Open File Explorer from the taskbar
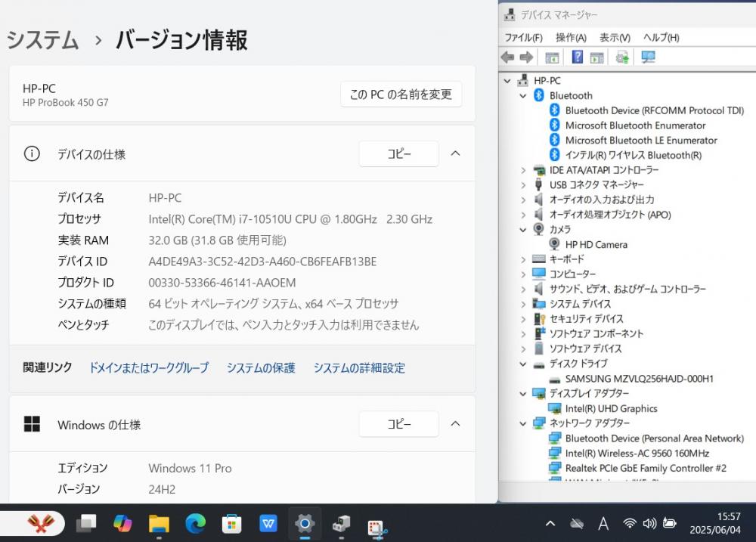Viewport: 756px width, 542px height. point(159,523)
